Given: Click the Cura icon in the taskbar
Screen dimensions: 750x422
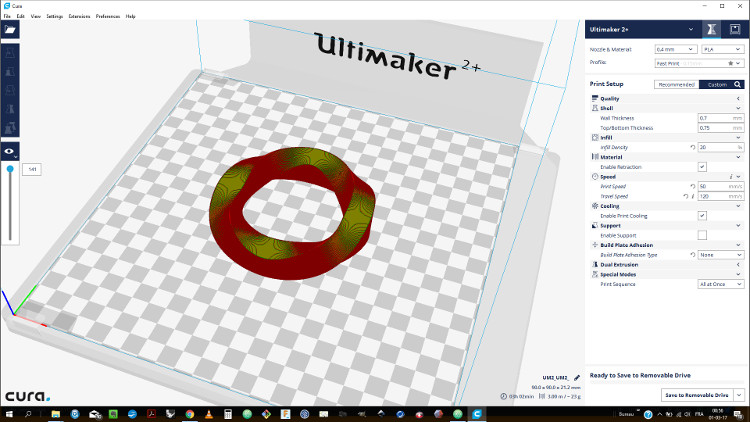Looking at the screenshot, I should click(476, 414).
